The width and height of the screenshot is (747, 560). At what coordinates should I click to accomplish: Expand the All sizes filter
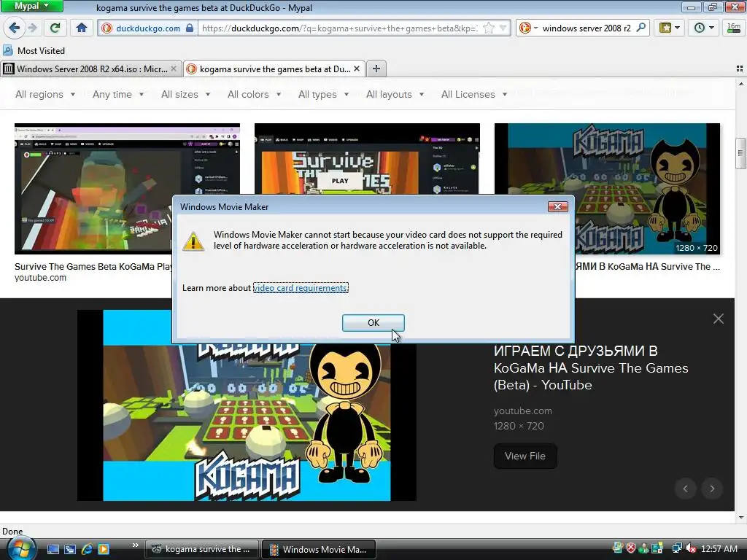[x=186, y=94]
